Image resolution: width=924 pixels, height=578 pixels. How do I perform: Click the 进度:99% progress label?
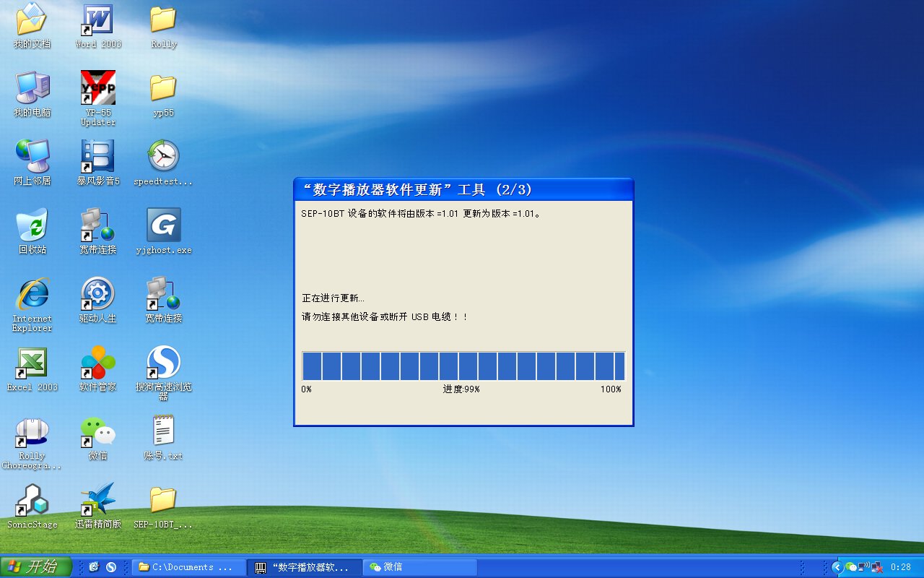click(461, 389)
